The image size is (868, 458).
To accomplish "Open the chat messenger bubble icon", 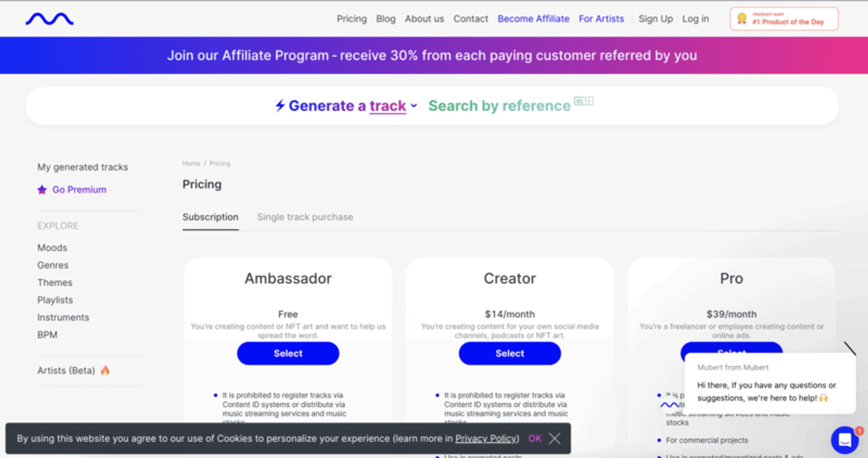I will pos(844,440).
